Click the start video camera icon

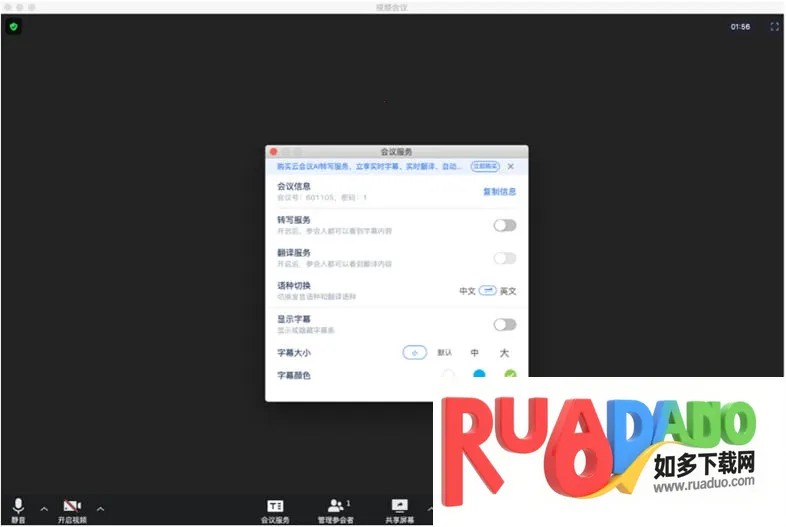coord(72,506)
